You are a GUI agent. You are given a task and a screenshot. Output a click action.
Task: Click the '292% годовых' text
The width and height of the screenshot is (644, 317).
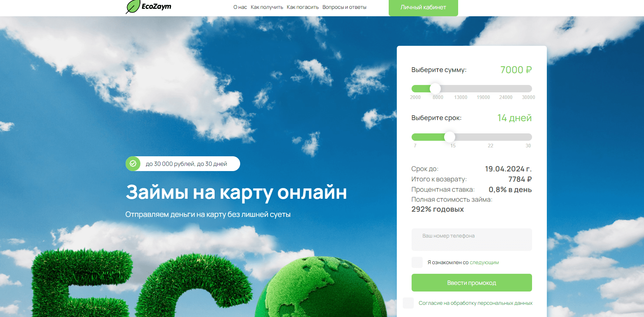click(437, 209)
